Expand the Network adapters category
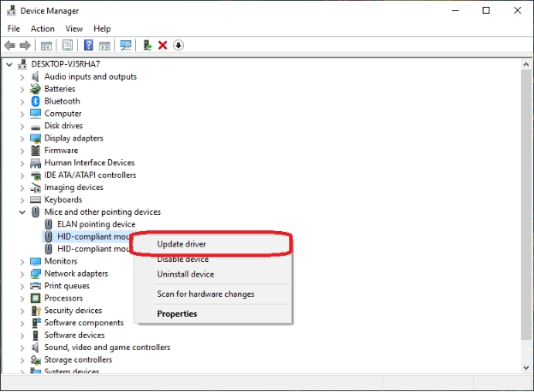 click(x=22, y=274)
